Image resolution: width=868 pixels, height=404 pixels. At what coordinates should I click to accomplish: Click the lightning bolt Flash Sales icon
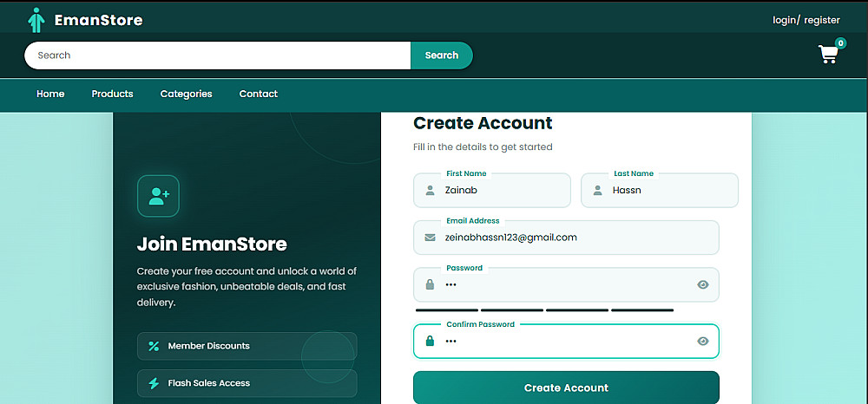coord(154,383)
